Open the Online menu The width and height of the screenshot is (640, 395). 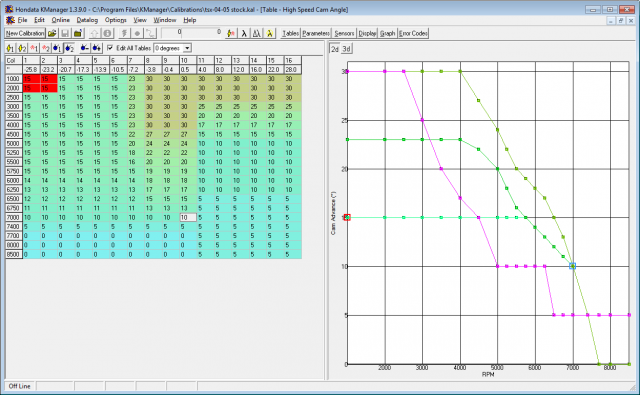(x=60, y=20)
